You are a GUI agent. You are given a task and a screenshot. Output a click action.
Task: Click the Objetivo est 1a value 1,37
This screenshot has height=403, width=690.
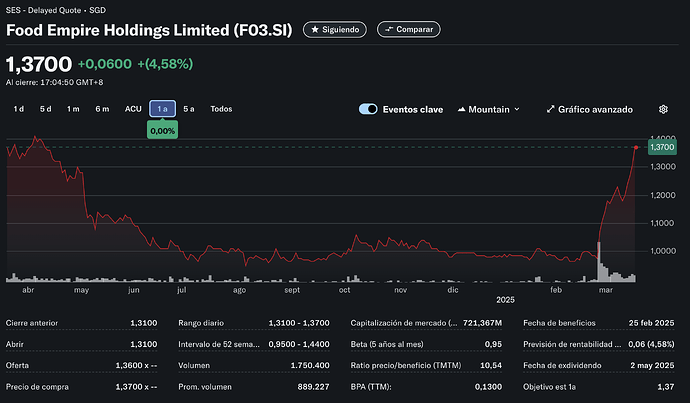pos(666,387)
